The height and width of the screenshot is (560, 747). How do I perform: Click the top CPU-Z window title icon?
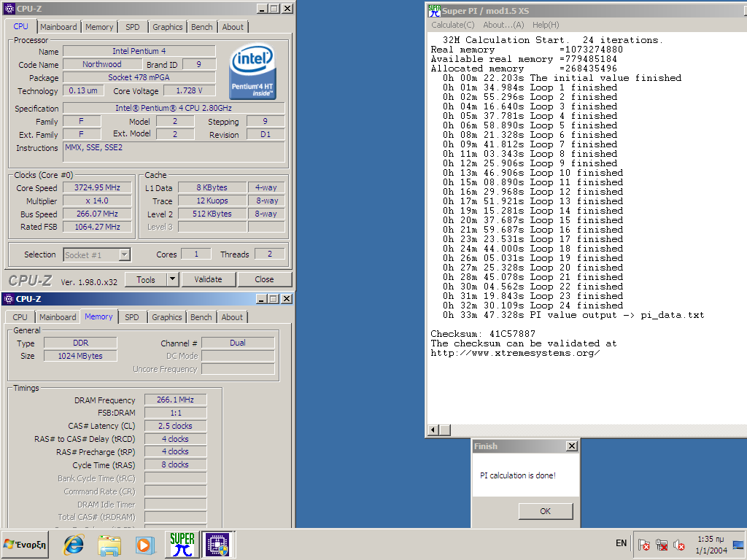(9, 9)
